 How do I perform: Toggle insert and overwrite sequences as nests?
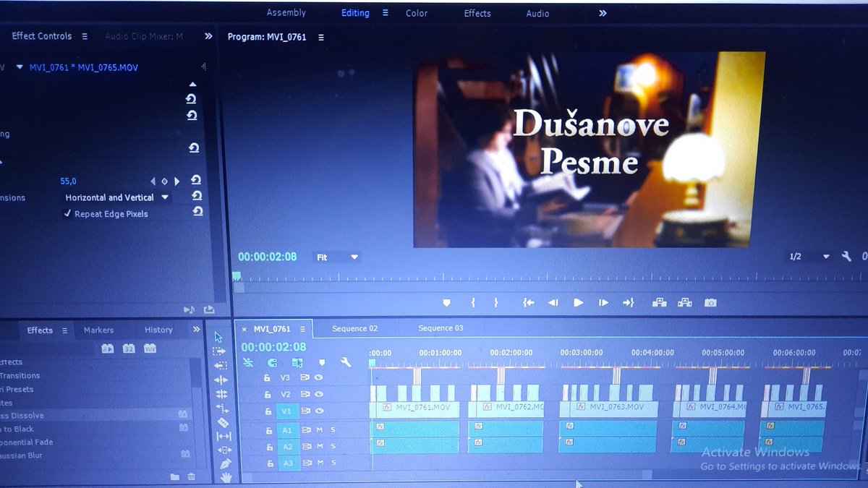(x=248, y=362)
